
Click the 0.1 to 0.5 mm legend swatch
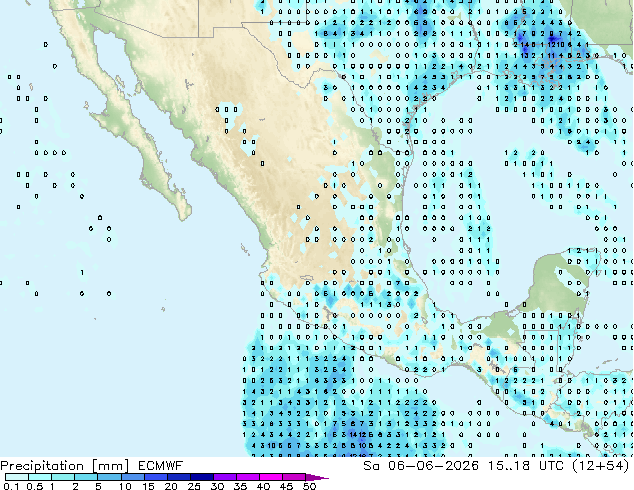(x=17, y=477)
